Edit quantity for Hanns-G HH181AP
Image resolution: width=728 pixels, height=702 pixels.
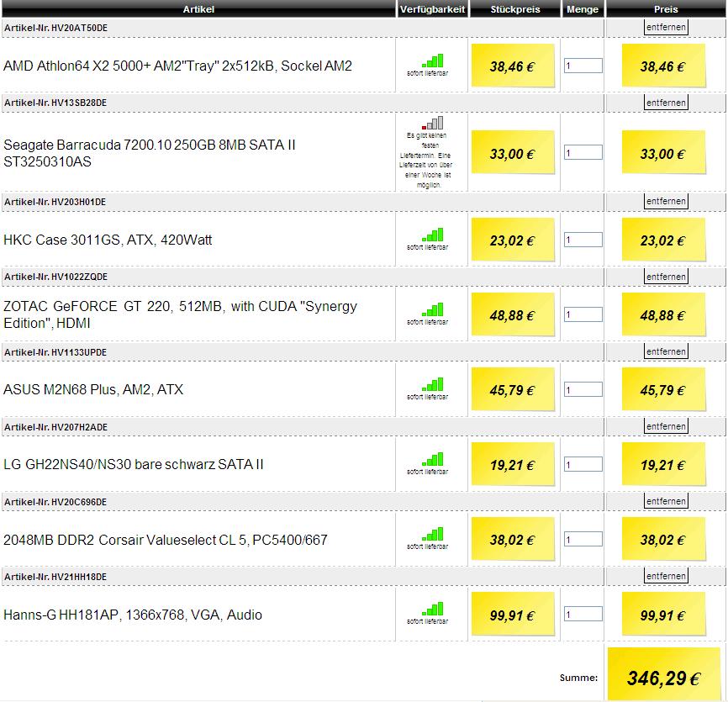583,614
